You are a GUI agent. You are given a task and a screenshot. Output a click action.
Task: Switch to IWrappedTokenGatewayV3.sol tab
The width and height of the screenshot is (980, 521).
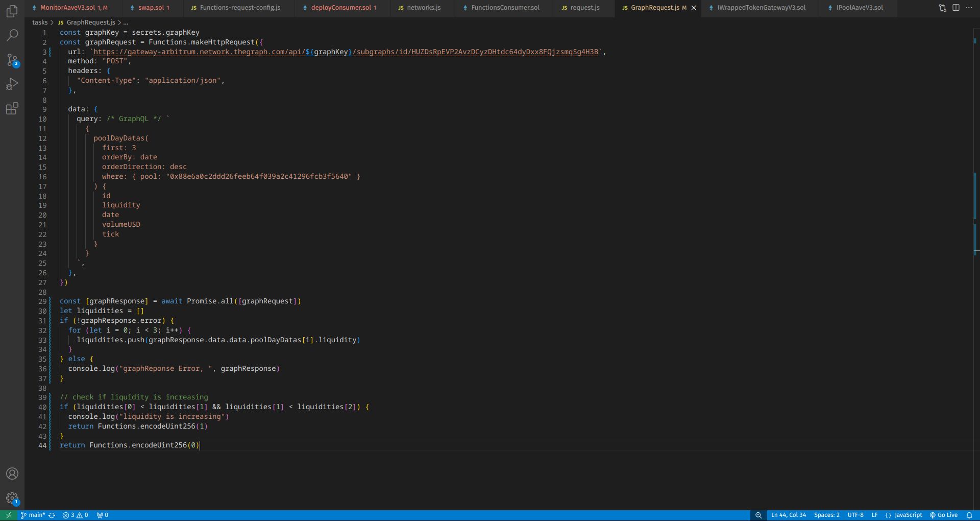[x=761, y=8]
